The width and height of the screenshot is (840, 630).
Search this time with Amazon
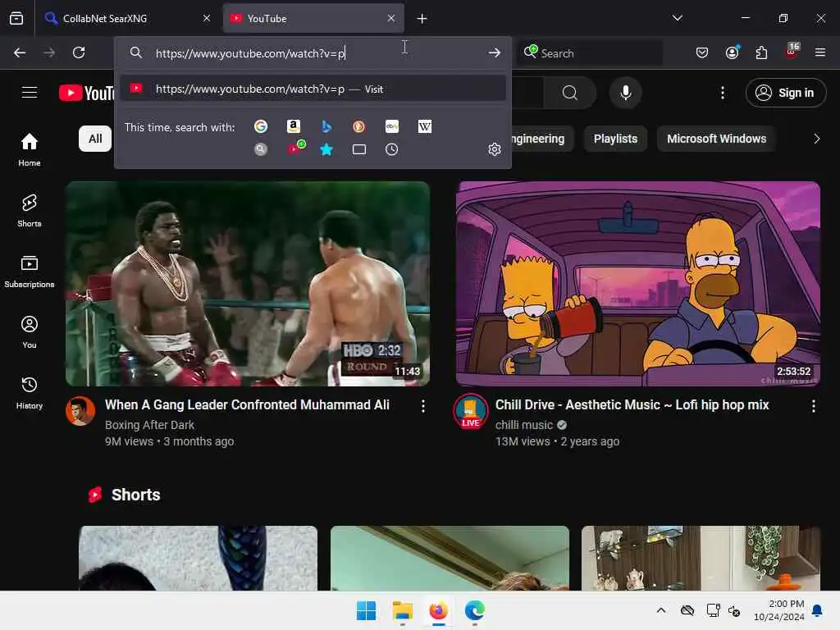[294, 126]
